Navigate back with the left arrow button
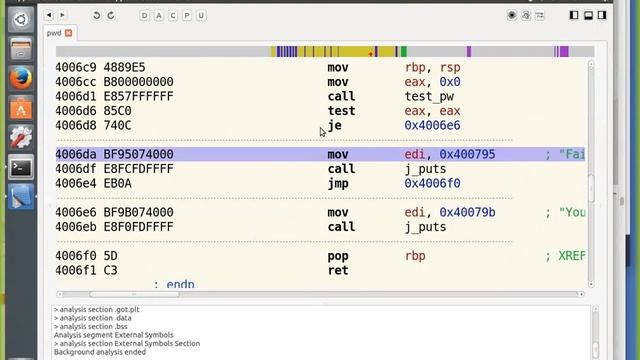The height and width of the screenshot is (360, 640). click(49, 16)
